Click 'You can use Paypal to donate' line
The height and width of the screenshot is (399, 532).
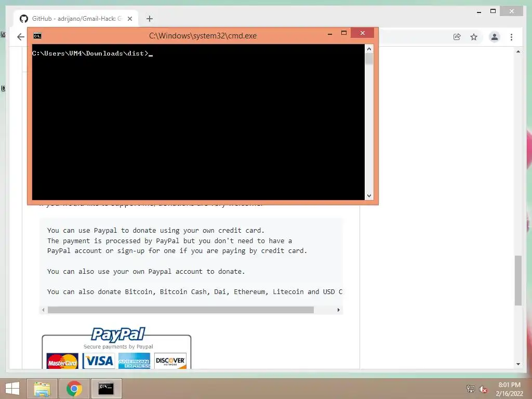(x=155, y=230)
